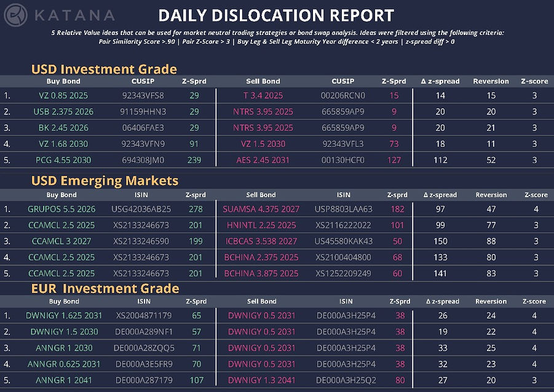This screenshot has height=392, width=554.
Task: Click CUSIP 00130HCF0
Action: pos(343,160)
